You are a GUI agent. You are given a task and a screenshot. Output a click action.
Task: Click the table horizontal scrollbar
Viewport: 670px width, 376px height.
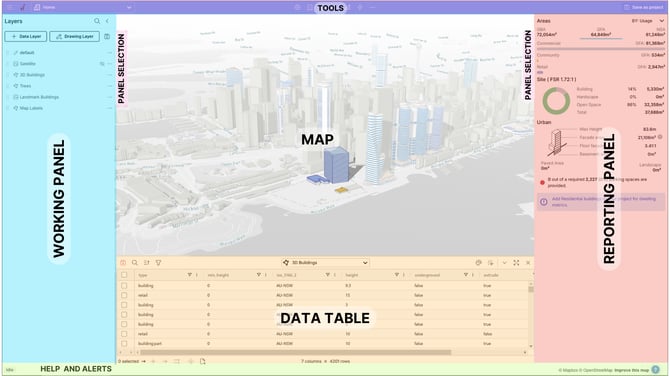(295, 352)
